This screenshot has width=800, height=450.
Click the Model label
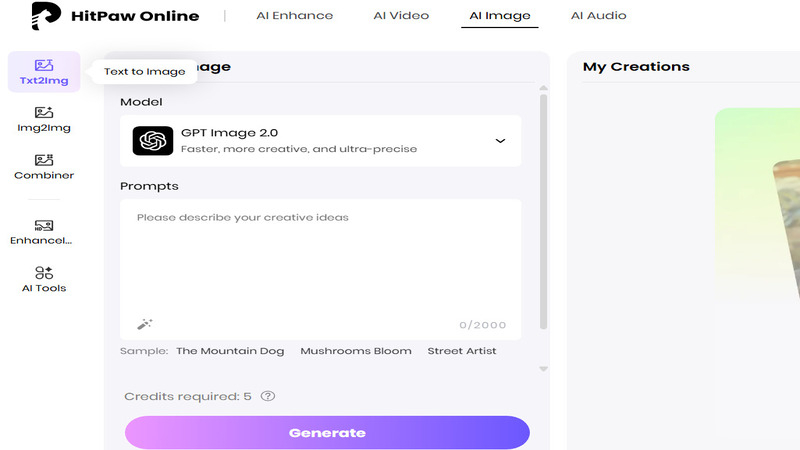pyautogui.click(x=141, y=102)
